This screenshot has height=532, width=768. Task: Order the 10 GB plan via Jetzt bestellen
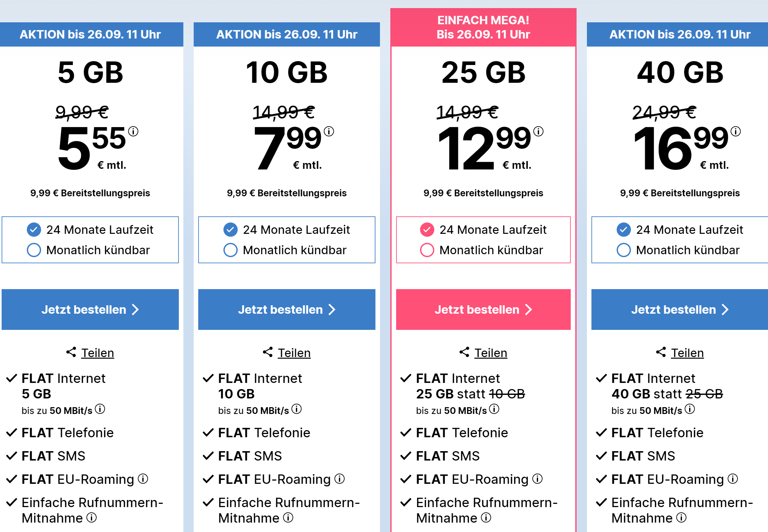pyautogui.click(x=287, y=309)
